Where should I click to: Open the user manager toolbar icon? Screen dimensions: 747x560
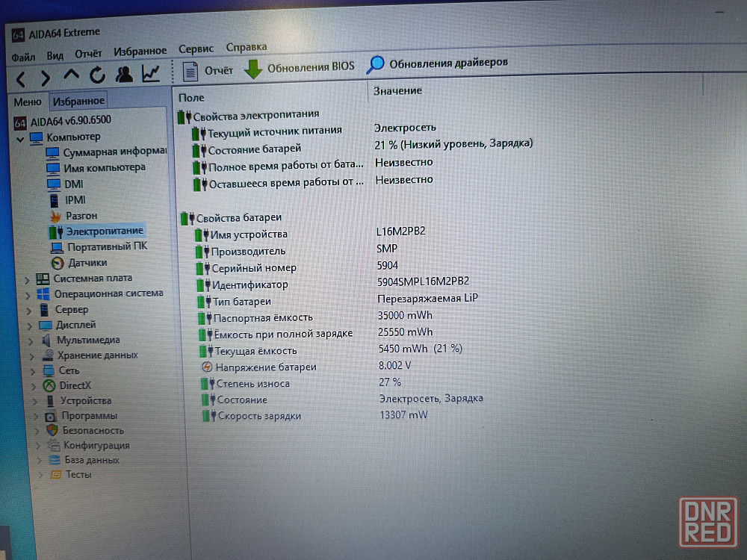pyautogui.click(x=125, y=74)
